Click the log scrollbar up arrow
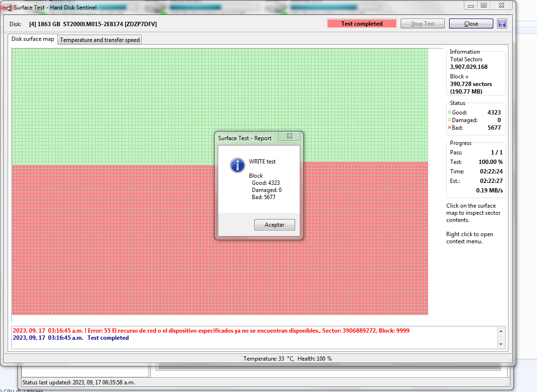Viewport: 537px width, 392px height. [x=500, y=331]
